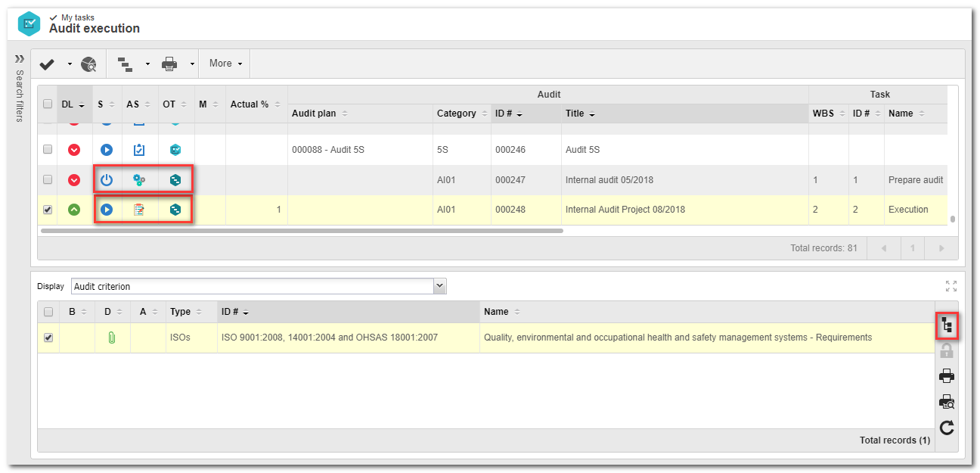Toggle the select-all checkbox in audit grid header

point(48,104)
